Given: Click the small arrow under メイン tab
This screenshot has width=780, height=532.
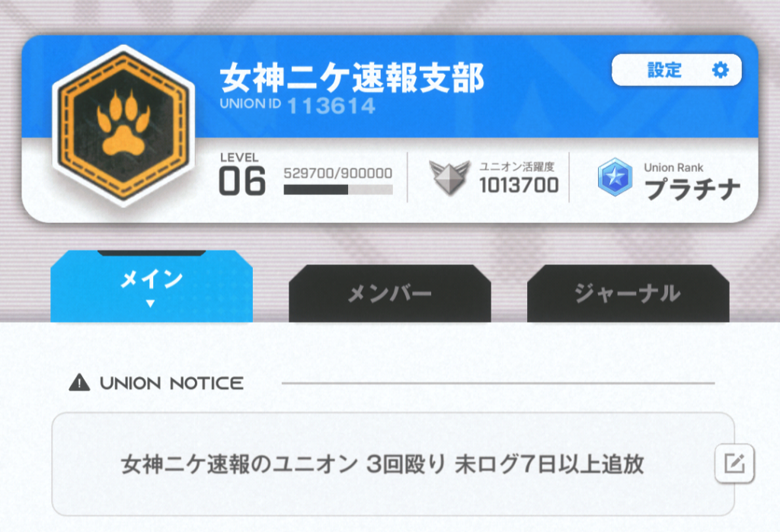Looking at the screenshot, I should (150, 303).
